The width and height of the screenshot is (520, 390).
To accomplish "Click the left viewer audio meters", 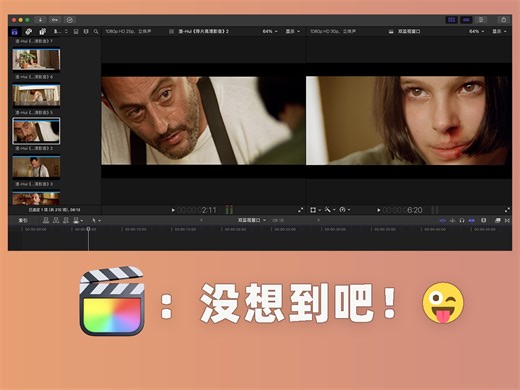I will (229, 210).
